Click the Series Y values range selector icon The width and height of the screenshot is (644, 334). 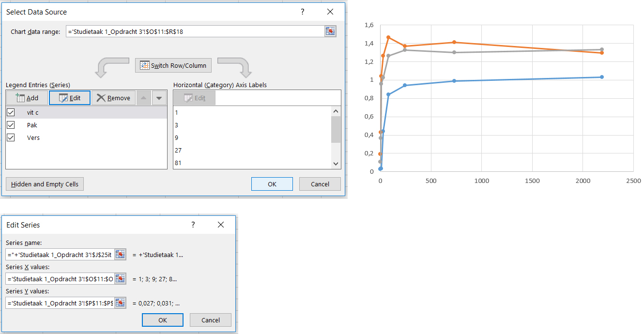(x=120, y=303)
